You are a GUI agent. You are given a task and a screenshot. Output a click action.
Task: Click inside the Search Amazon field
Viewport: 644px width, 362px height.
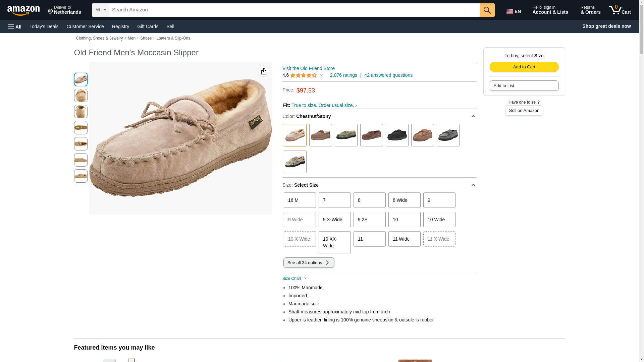tap(294, 10)
